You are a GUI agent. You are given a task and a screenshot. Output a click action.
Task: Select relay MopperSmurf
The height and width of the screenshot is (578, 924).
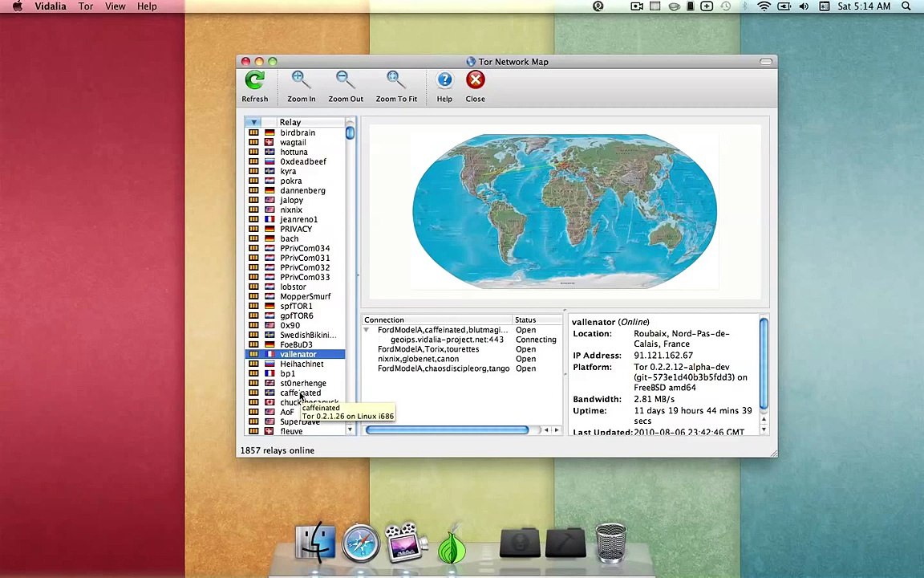coord(295,296)
